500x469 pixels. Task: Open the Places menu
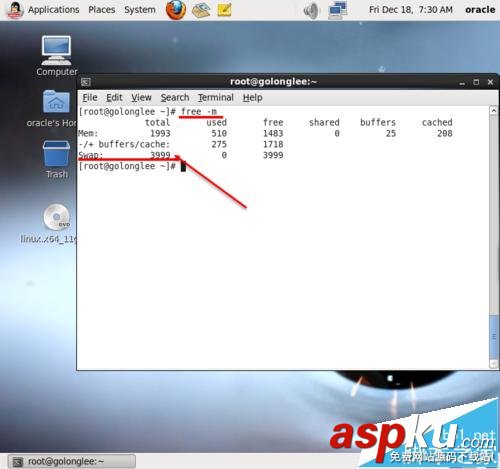tap(102, 10)
